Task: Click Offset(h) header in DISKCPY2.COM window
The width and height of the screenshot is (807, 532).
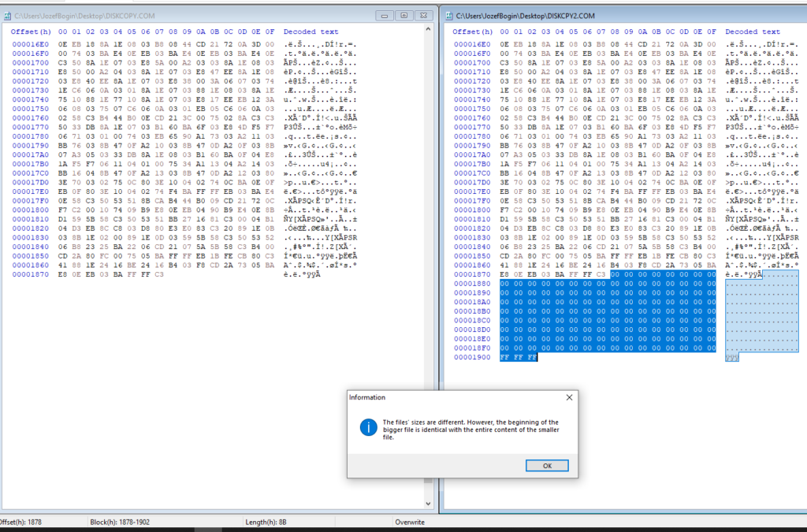Action: tap(473, 32)
